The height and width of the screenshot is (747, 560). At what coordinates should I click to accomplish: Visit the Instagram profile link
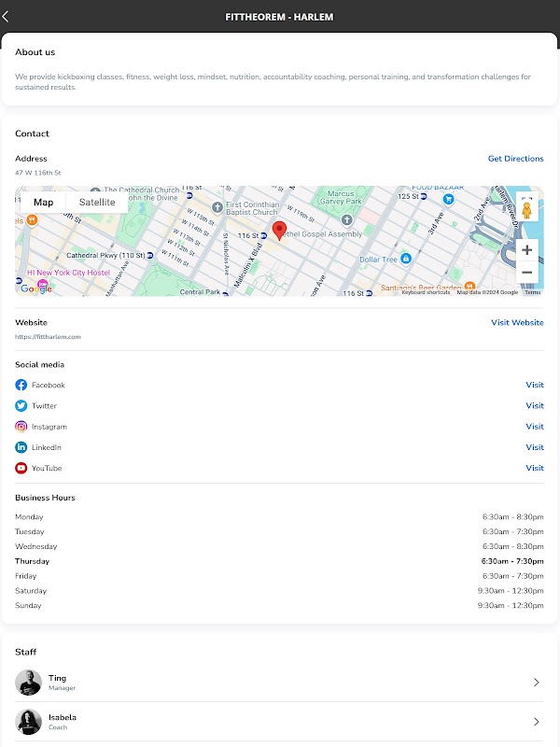point(535,427)
